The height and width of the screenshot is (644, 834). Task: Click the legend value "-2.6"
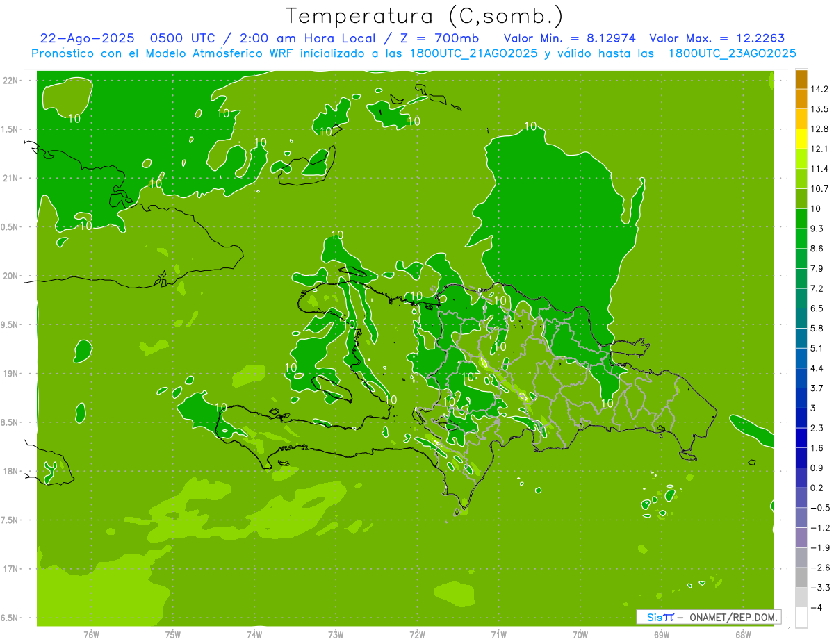coord(819,568)
